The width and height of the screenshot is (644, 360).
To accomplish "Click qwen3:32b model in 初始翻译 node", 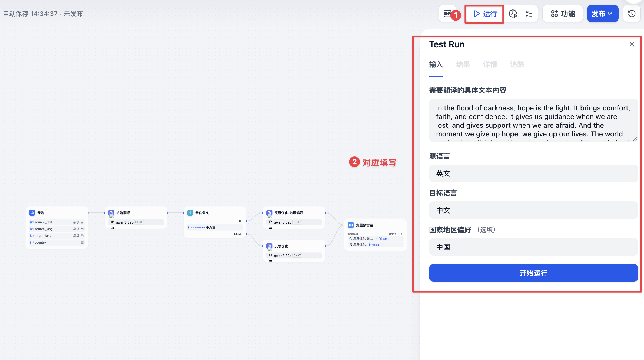I will tap(136, 222).
